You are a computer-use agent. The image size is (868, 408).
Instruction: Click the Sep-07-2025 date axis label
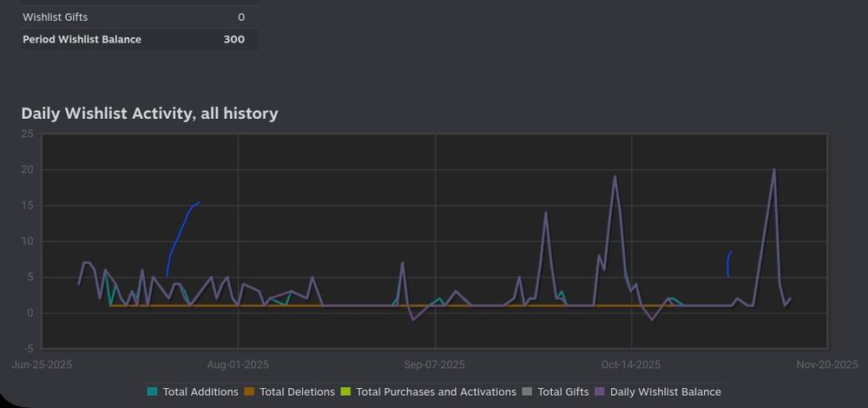pos(435,365)
